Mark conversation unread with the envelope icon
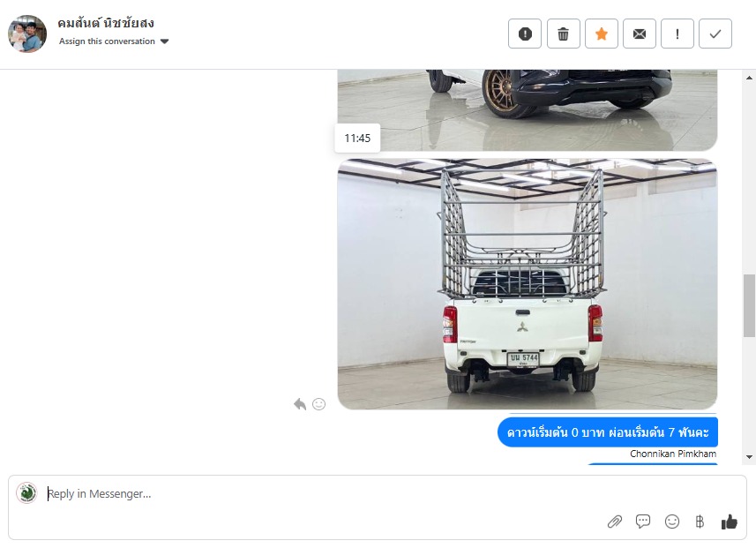 [640, 34]
